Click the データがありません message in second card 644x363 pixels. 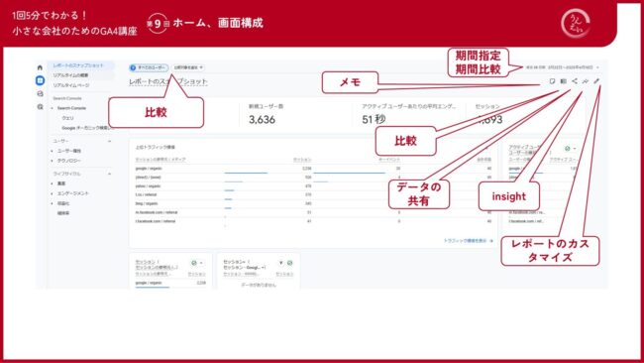tap(259, 285)
